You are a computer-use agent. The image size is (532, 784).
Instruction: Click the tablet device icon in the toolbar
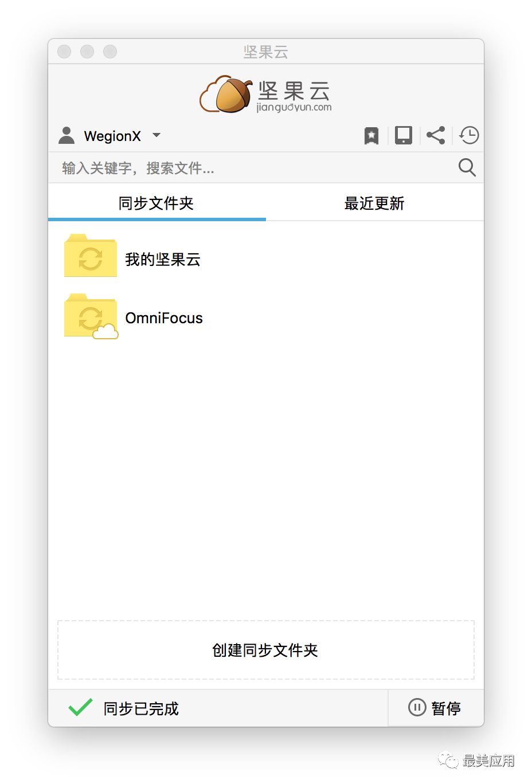pos(403,135)
